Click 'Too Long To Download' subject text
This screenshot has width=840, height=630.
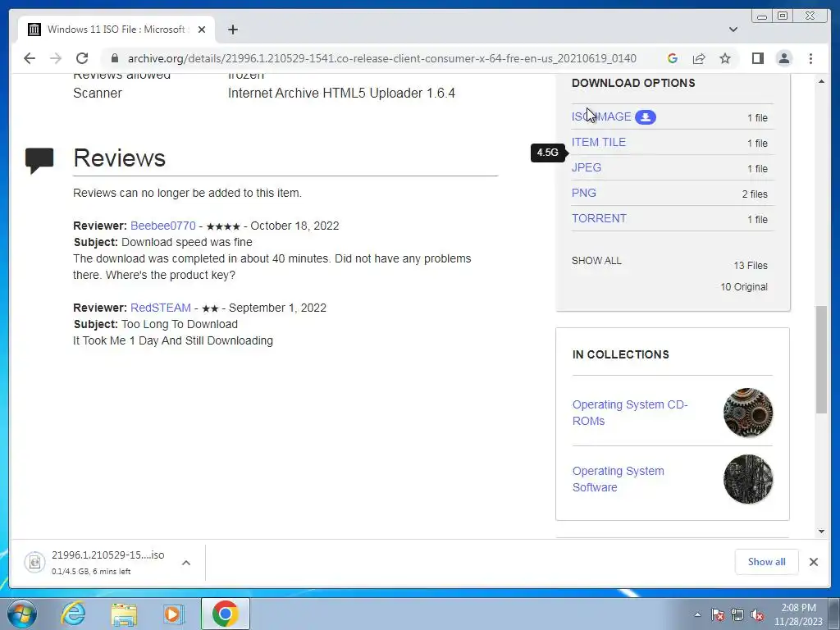click(x=180, y=325)
